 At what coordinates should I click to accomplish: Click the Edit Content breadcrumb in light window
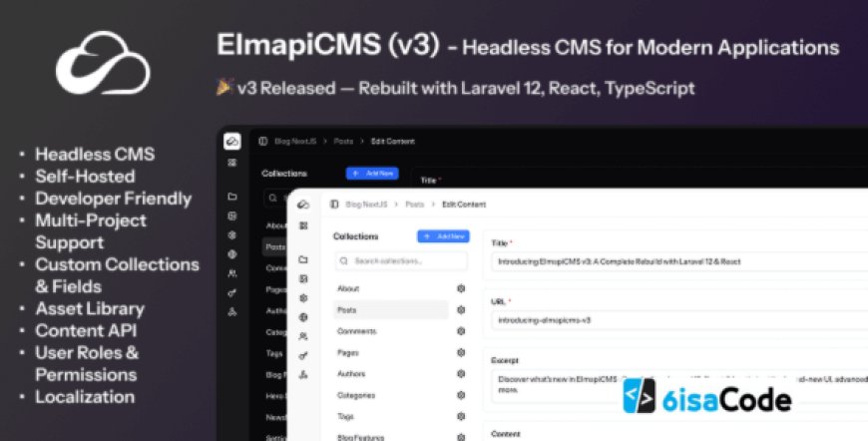tap(464, 205)
